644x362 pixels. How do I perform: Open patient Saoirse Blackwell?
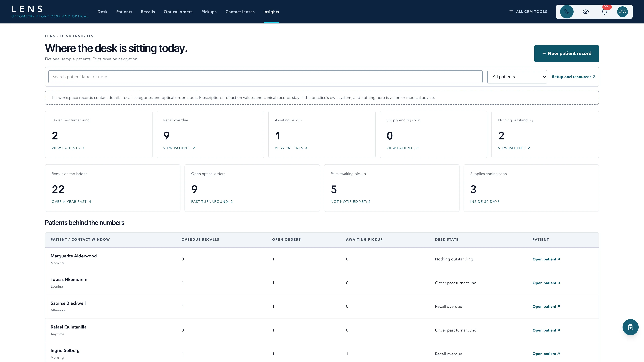(x=546, y=306)
